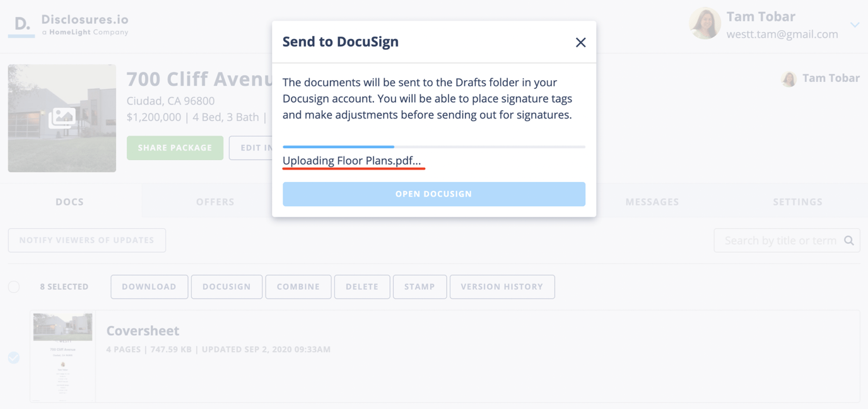Image resolution: width=868 pixels, height=409 pixels.
Task: Click the Uploading Floor Plans.pdf link
Action: [353, 161]
